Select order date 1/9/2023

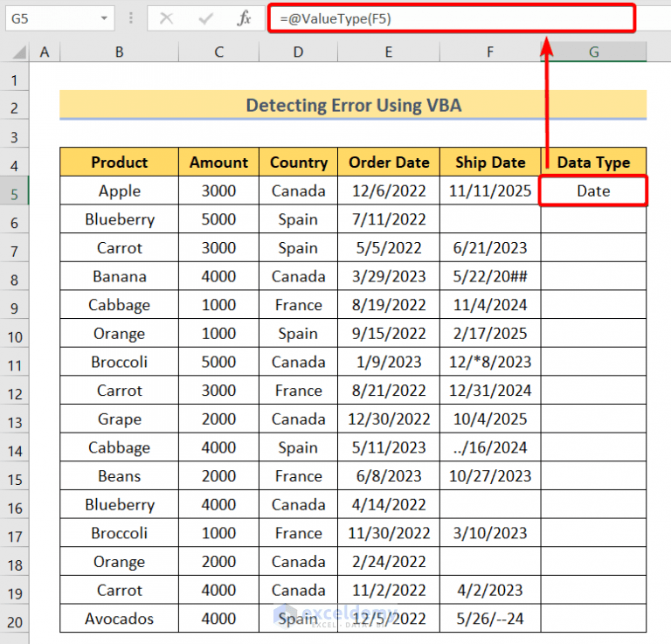point(389,362)
